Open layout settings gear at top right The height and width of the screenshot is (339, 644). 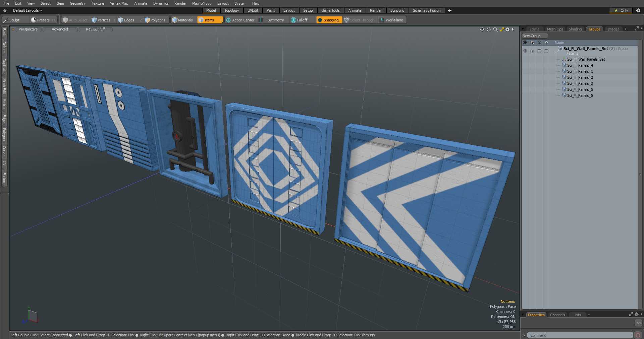(x=638, y=10)
